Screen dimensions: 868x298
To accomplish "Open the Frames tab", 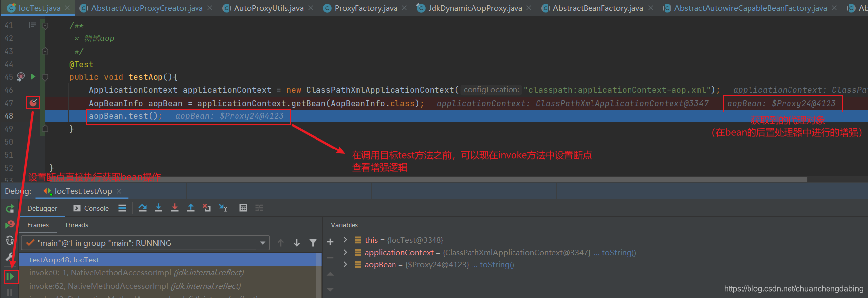I will pos(38,225).
